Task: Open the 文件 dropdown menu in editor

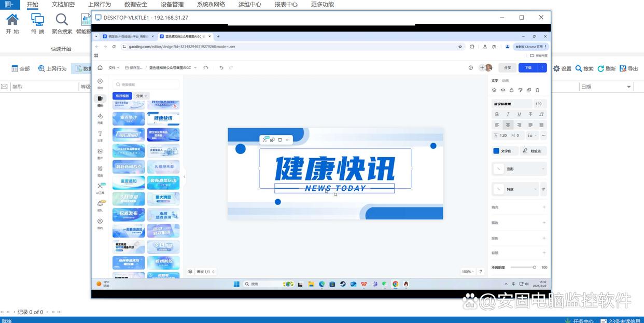Action: click(x=114, y=68)
